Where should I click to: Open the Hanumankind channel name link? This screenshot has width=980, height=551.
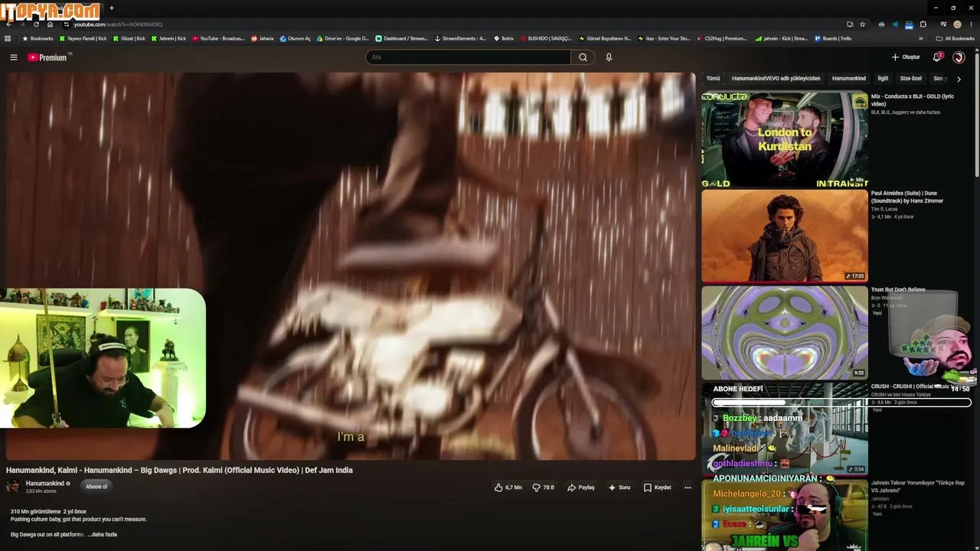(45, 484)
